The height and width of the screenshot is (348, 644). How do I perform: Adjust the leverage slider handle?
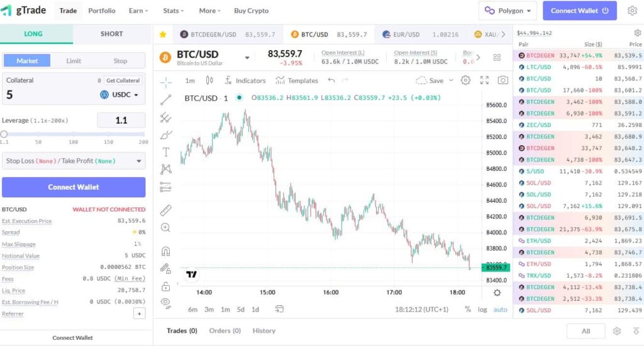[4, 134]
